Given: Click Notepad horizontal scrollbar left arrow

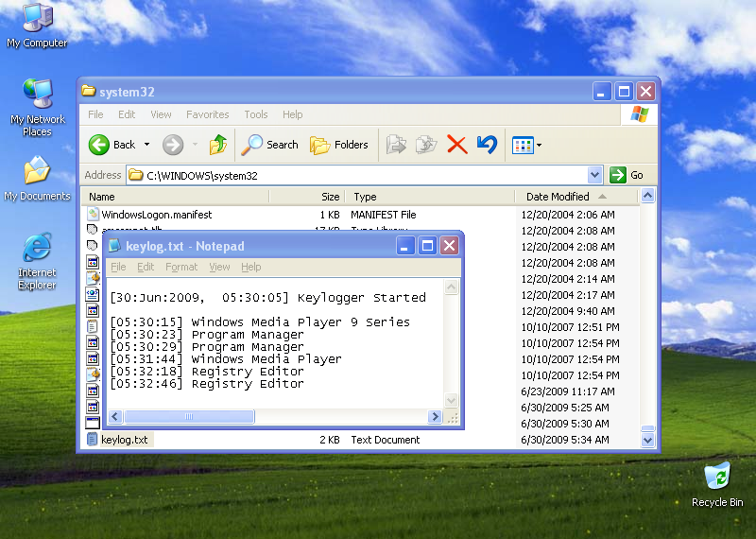Looking at the screenshot, I should click(x=115, y=416).
